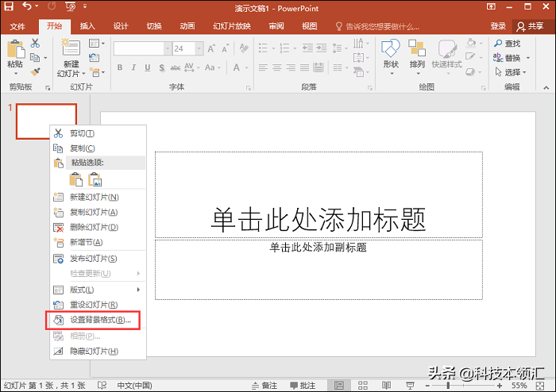Viewport: 556px width, 392px height.
Task: Toggle Strikethrough formatting
Action: pos(176,67)
